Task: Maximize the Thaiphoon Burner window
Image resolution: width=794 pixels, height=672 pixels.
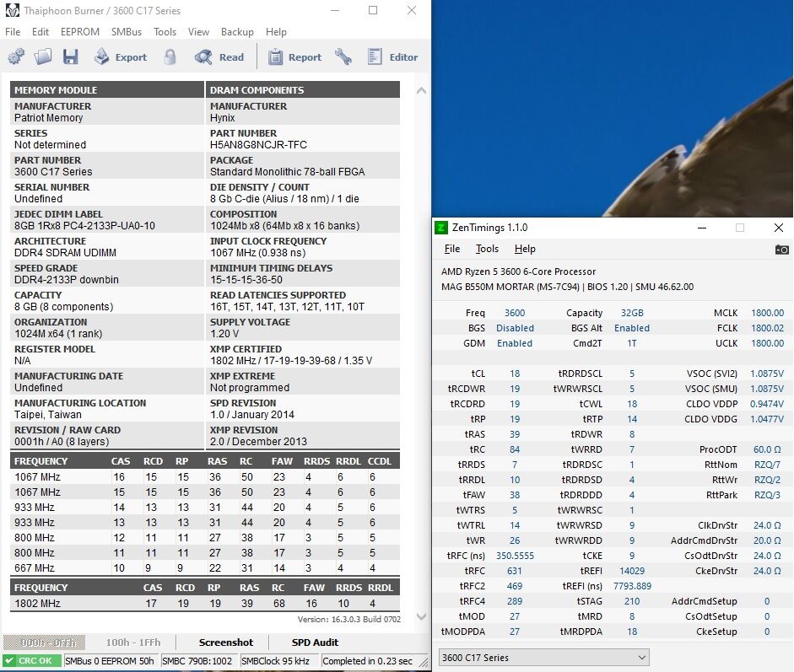Action: tap(373, 10)
